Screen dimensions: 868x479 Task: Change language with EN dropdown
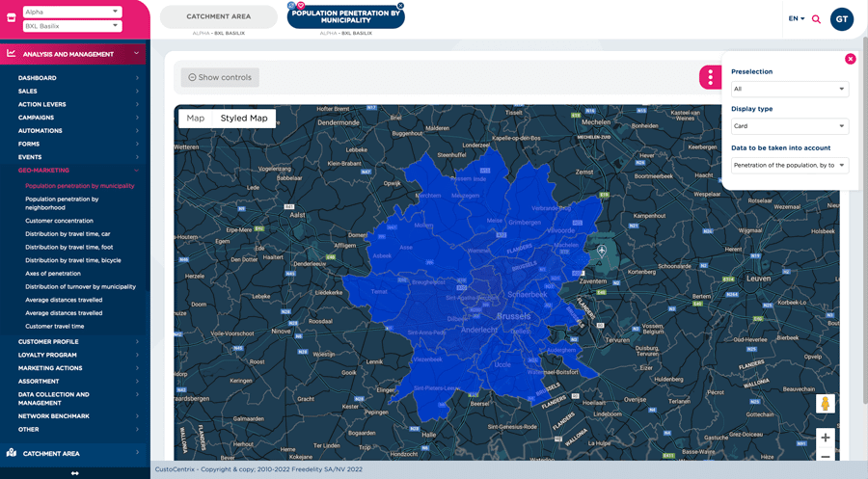[x=796, y=18]
